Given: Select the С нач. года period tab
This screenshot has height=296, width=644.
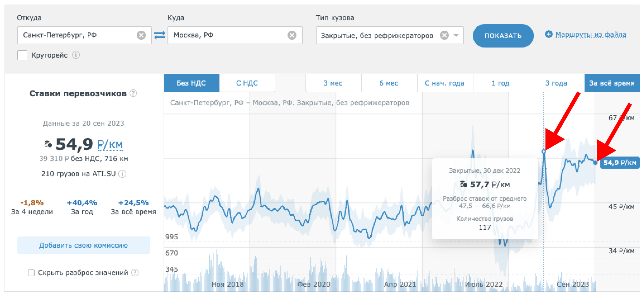Looking at the screenshot, I should 445,83.
